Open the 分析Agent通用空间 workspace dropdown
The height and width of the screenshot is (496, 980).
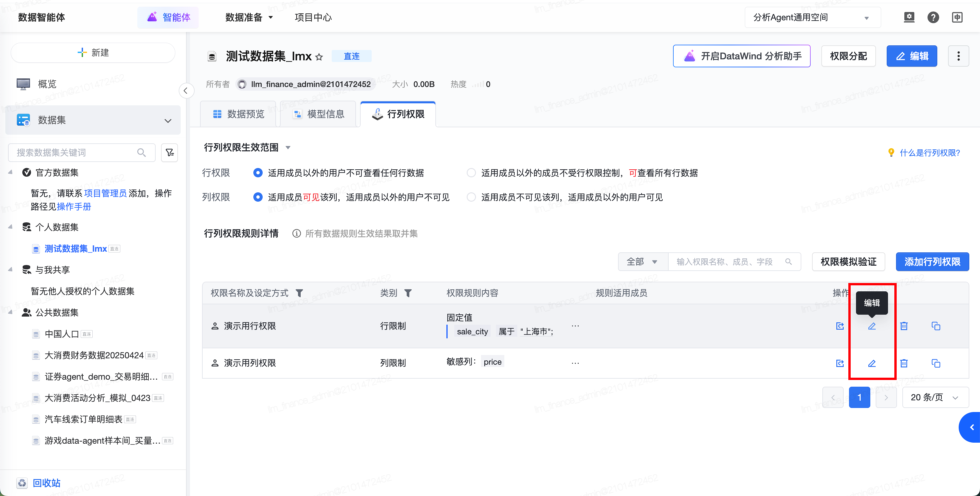point(812,17)
